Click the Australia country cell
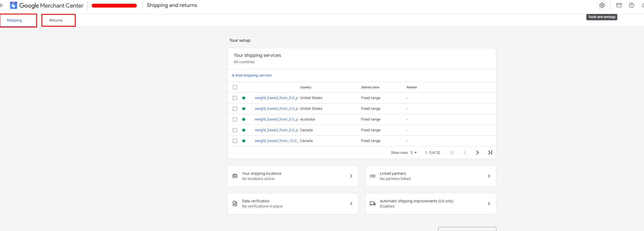 [x=307, y=119]
